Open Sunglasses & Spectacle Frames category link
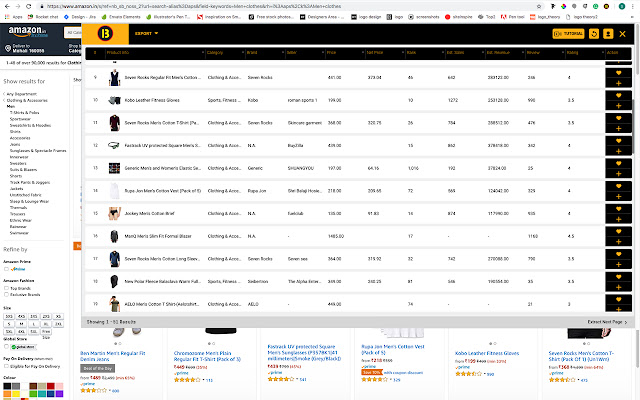The height and width of the screenshot is (400, 640). tap(38, 151)
